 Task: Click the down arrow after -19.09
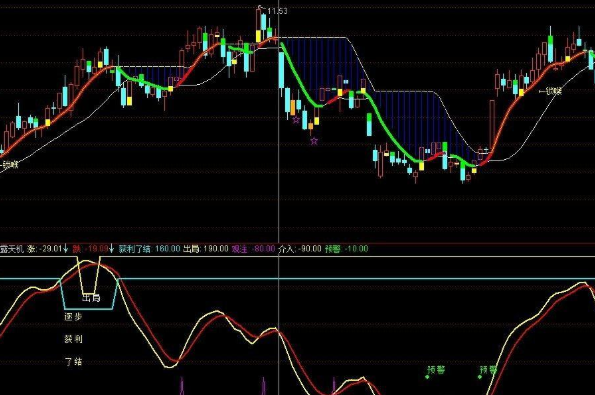click(112, 249)
